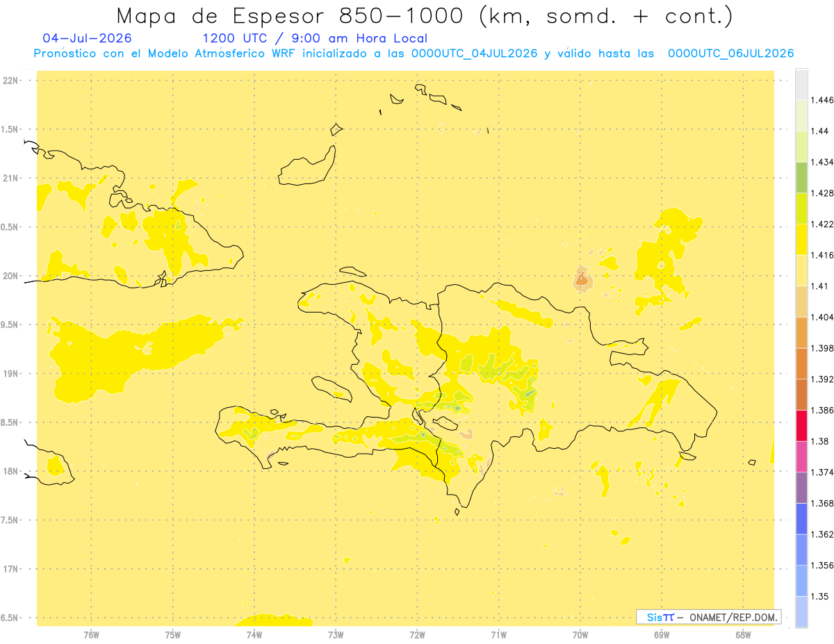The width and height of the screenshot is (834, 644).
Task: Click latitude label 1.5N
Action: pos(10,129)
